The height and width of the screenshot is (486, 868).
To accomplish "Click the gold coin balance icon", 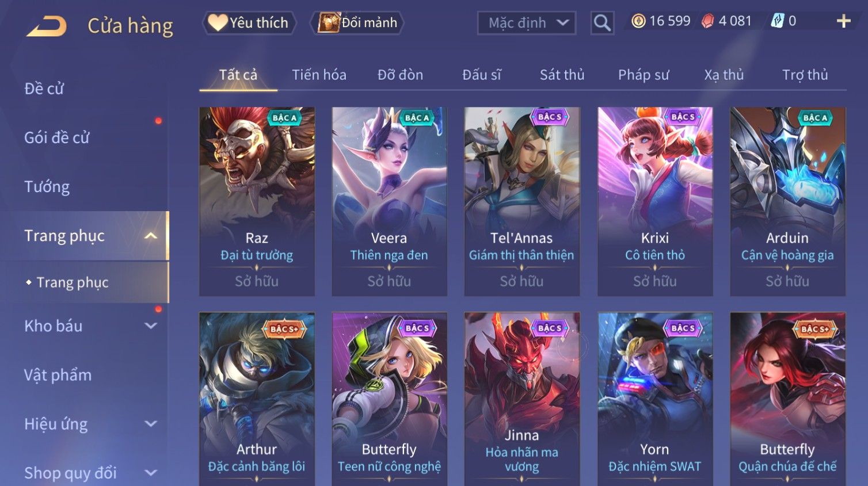I will tap(638, 21).
